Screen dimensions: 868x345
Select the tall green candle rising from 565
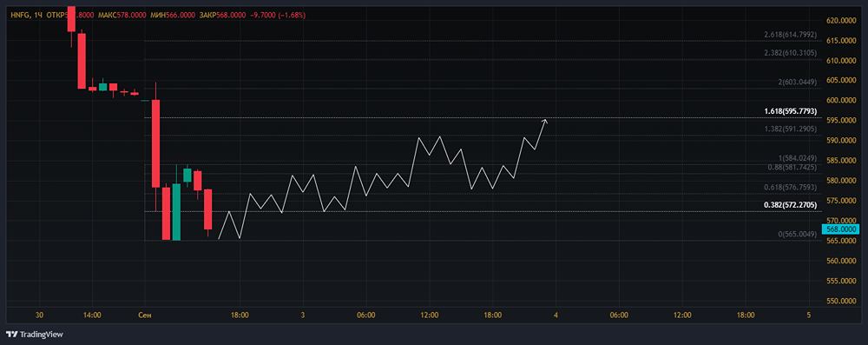point(176,211)
